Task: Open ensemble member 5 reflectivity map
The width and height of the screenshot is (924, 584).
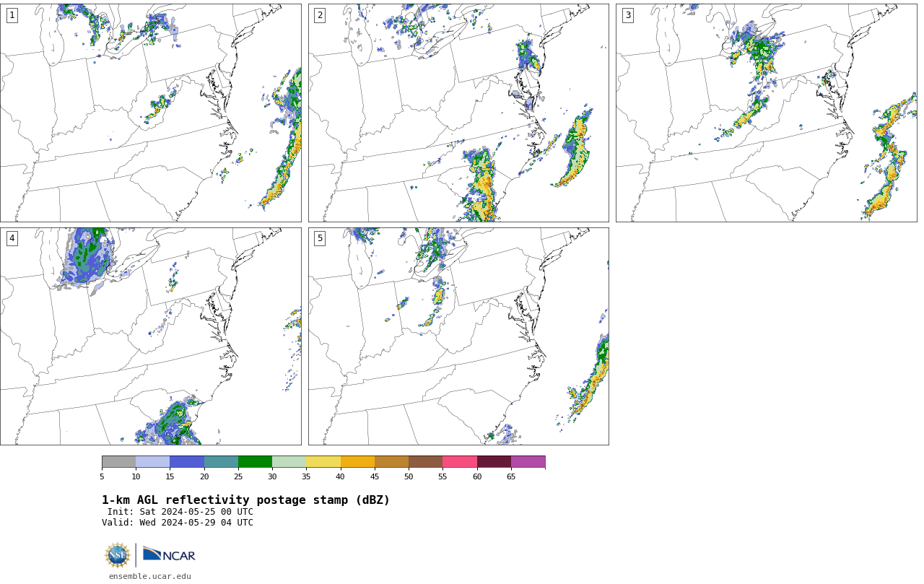Action: (x=458, y=336)
